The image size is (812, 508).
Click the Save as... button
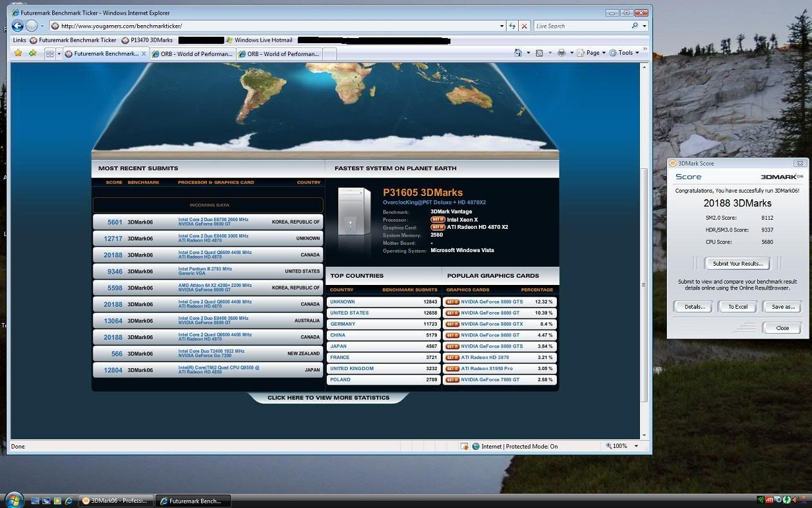(783, 307)
